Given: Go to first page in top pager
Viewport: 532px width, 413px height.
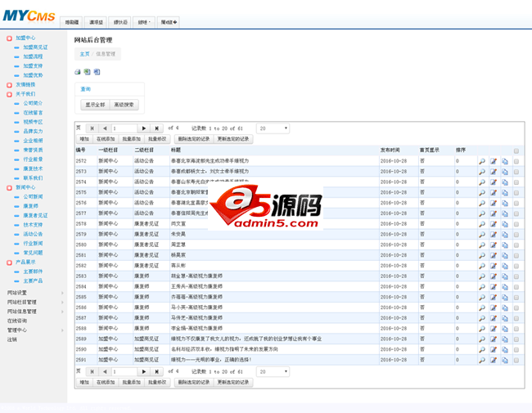Looking at the screenshot, I should pyautogui.click(x=92, y=128).
